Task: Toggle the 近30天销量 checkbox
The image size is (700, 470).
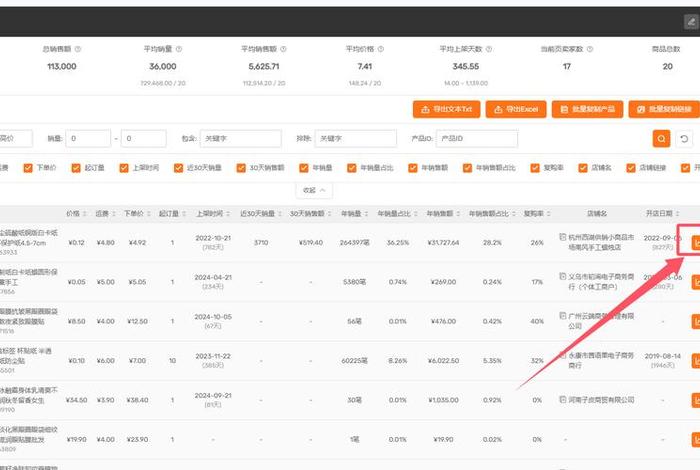Action: pyautogui.click(x=178, y=168)
